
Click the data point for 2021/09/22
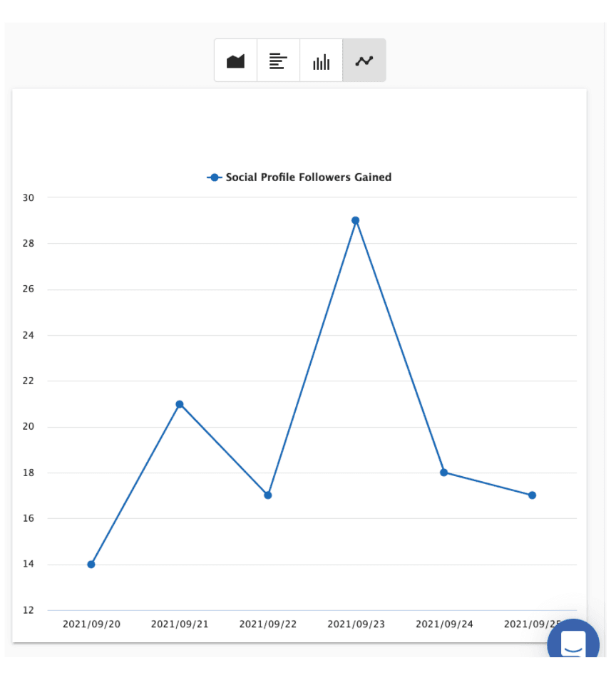268,495
